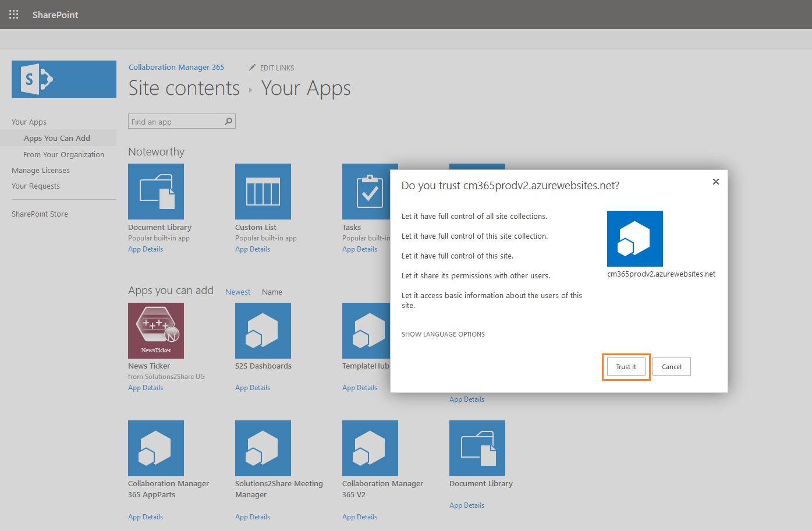Sort apps by Name
Viewport: 812px width, 531px height.
pos(272,292)
